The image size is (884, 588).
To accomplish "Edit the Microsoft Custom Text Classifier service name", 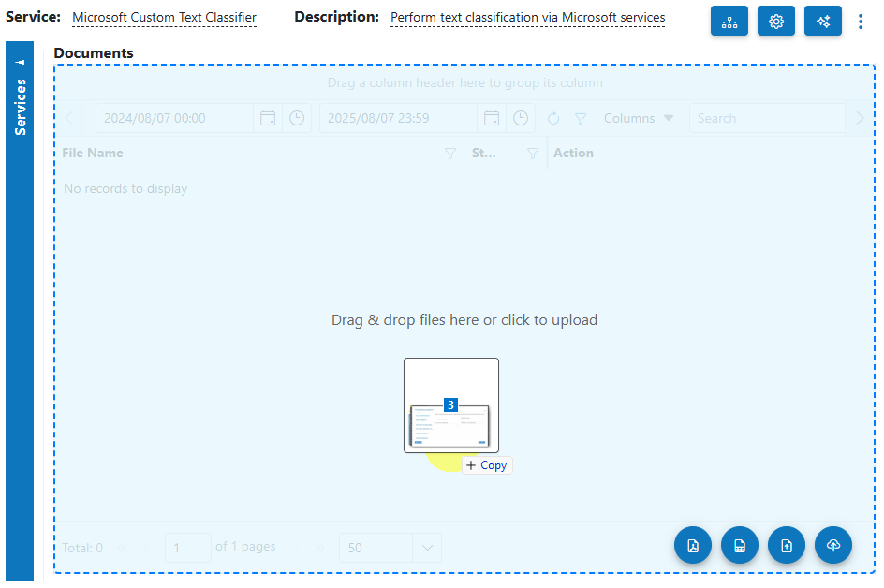I will pyautogui.click(x=163, y=17).
